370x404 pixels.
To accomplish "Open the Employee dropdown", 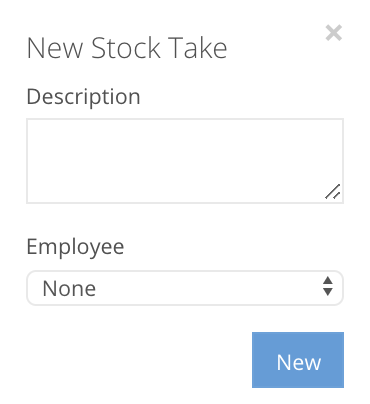I will pos(185,288).
